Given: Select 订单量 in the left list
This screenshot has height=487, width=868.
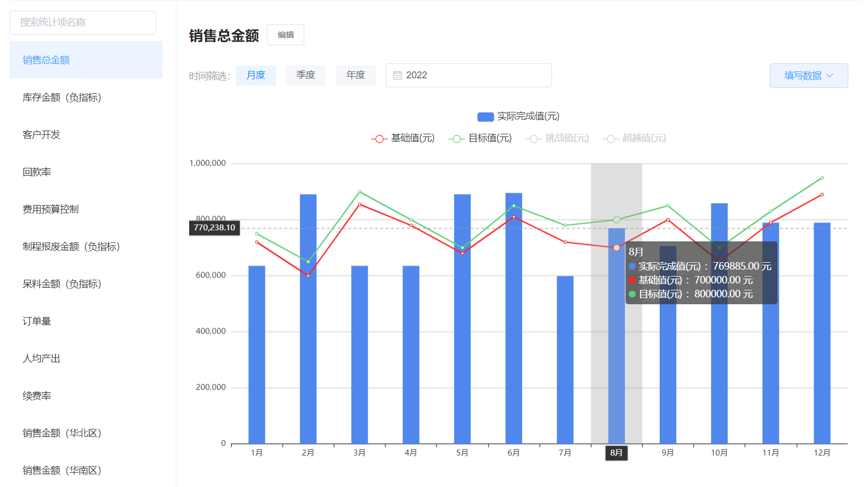Looking at the screenshot, I should [x=37, y=321].
